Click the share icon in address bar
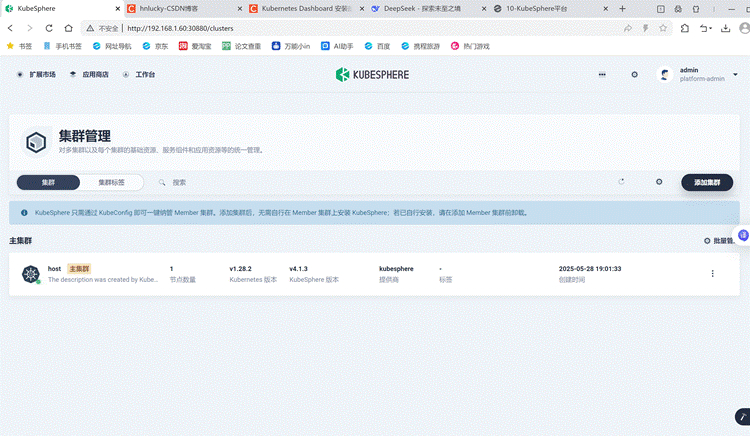Image resolution: width=750 pixels, height=436 pixels. [x=628, y=28]
